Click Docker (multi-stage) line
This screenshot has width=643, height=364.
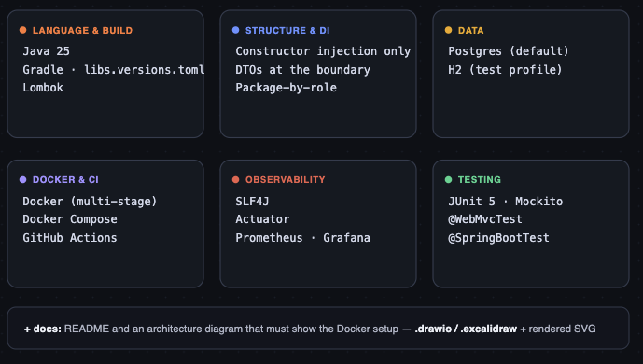90,202
